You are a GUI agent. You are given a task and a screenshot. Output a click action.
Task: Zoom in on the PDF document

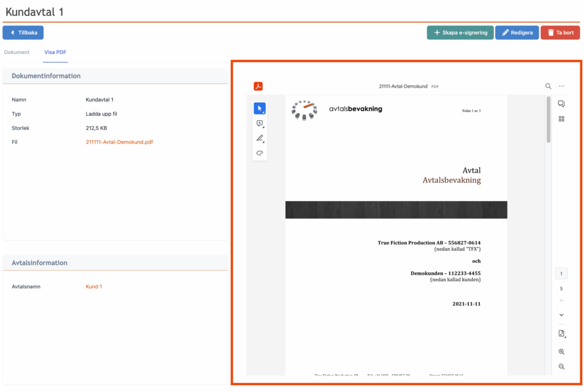[561, 352]
